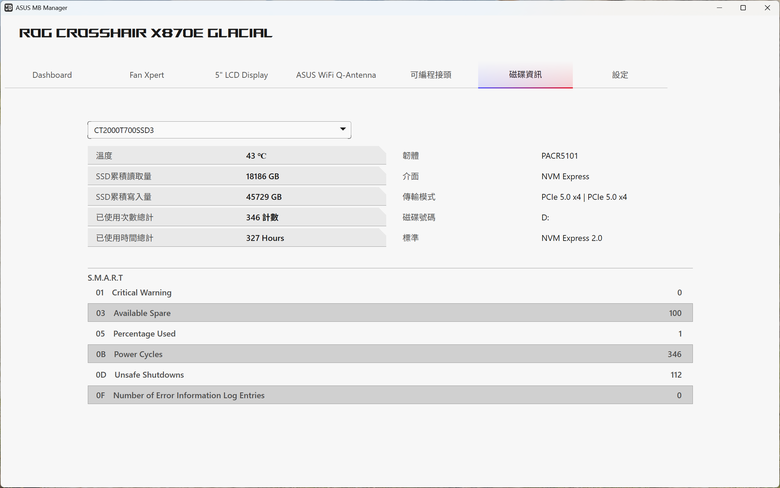
Task: Click the 傳輸模式 label
Action: tap(419, 197)
